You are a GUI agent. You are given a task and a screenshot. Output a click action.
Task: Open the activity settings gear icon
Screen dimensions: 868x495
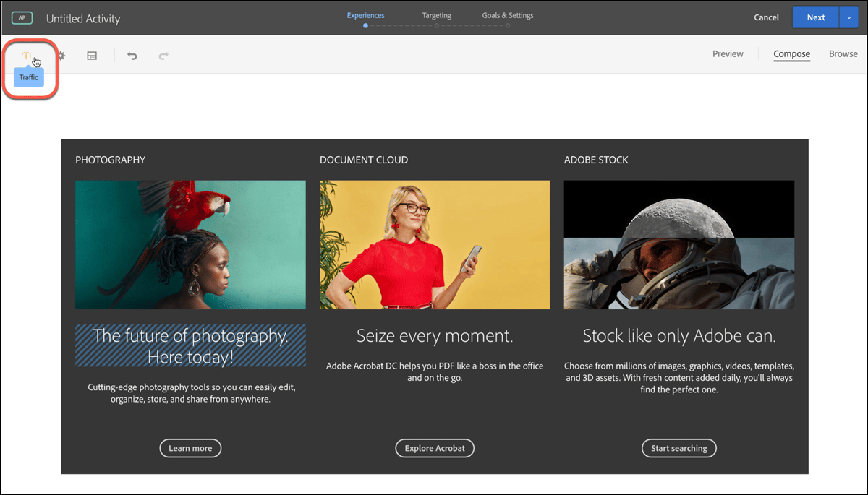click(x=61, y=55)
